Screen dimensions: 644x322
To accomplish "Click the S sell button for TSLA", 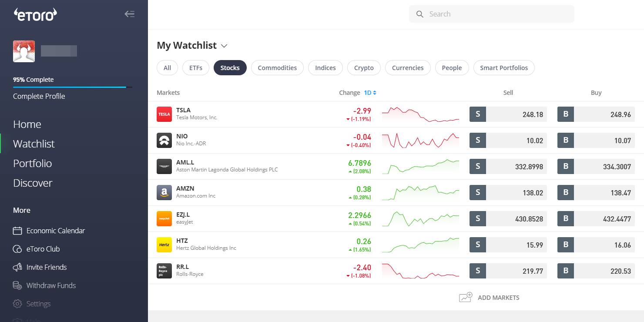I will (x=478, y=114).
